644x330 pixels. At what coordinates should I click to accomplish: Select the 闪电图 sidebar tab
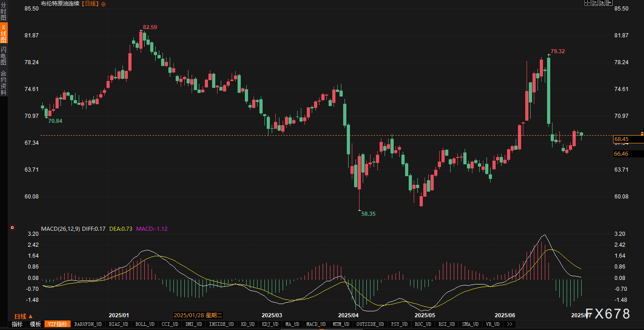tap(4, 56)
